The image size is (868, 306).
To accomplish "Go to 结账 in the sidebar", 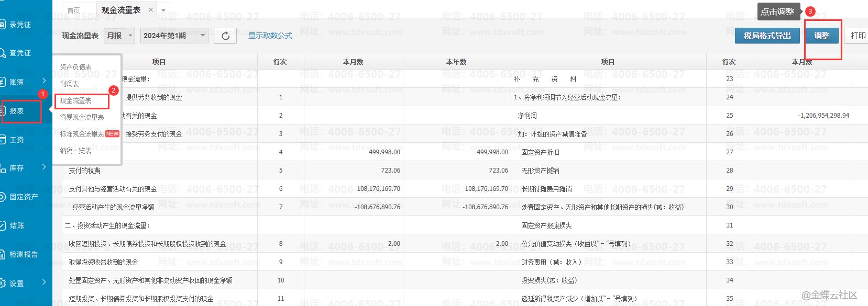I will 3,225.
